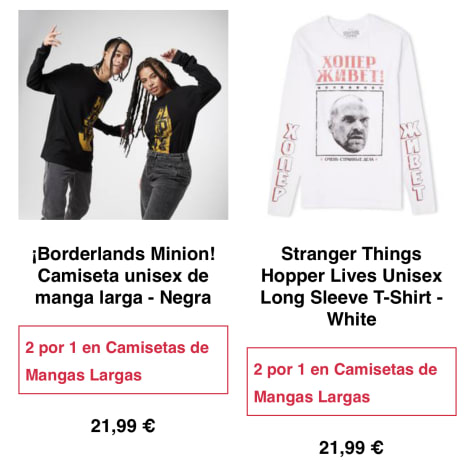Image resolution: width=475 pixels, height=460 pixels.
Task: Open the Borderlands Minion shirt product photo
Action: point(123,115)
